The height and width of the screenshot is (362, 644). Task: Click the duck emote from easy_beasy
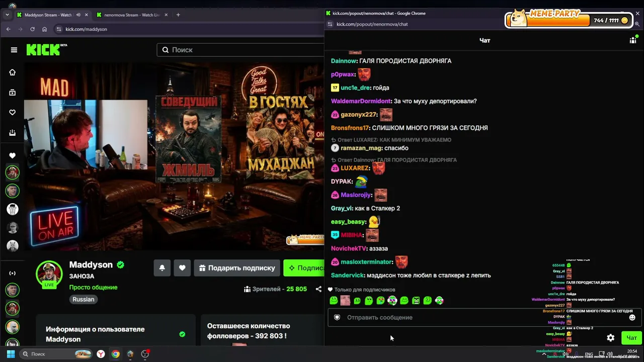click(374, 221)
